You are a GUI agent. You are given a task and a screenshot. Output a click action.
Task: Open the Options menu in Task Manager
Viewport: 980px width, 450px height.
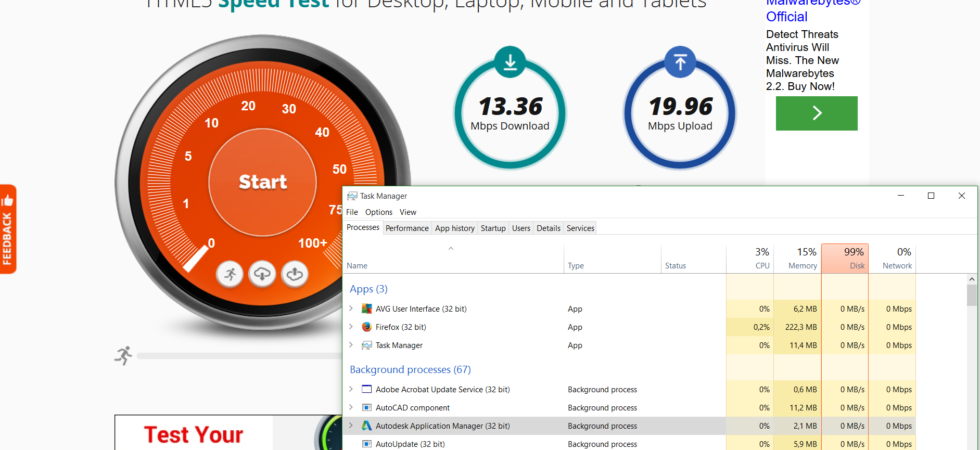(379, 212)
